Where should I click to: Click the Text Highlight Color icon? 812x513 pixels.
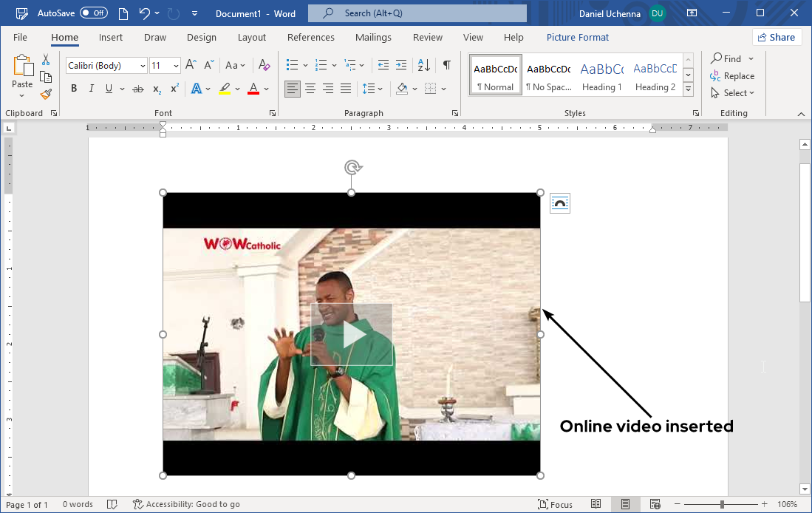coord(223,88)
